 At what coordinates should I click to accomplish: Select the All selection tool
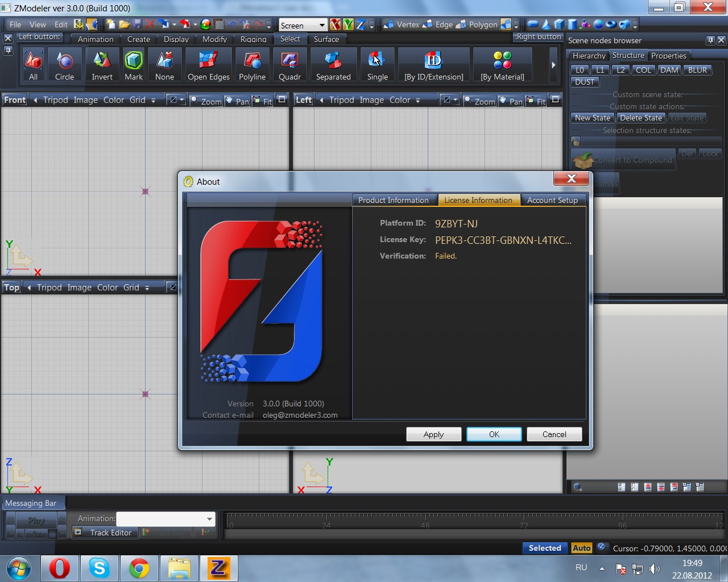[x=34, y=65]
